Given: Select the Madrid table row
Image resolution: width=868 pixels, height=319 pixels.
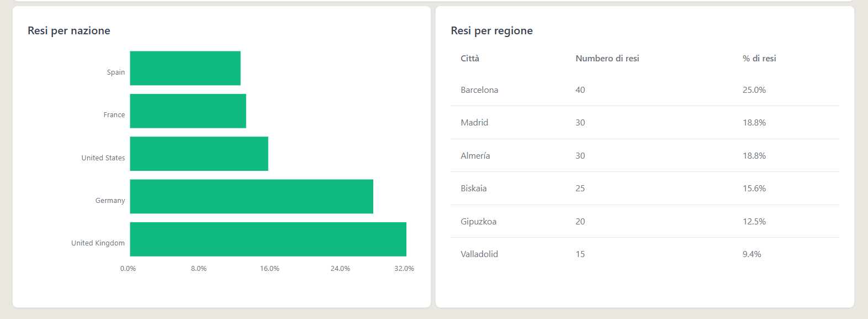Looking at the screenshot, I should pos(645,123).
